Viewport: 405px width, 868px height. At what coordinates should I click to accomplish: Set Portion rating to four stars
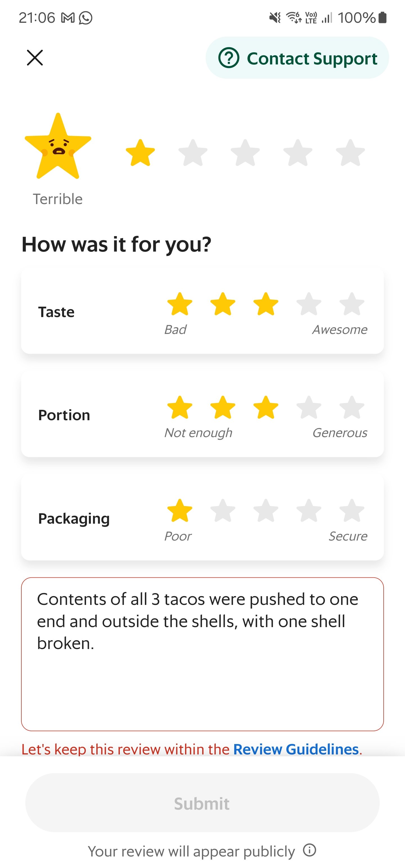point(309,407)
